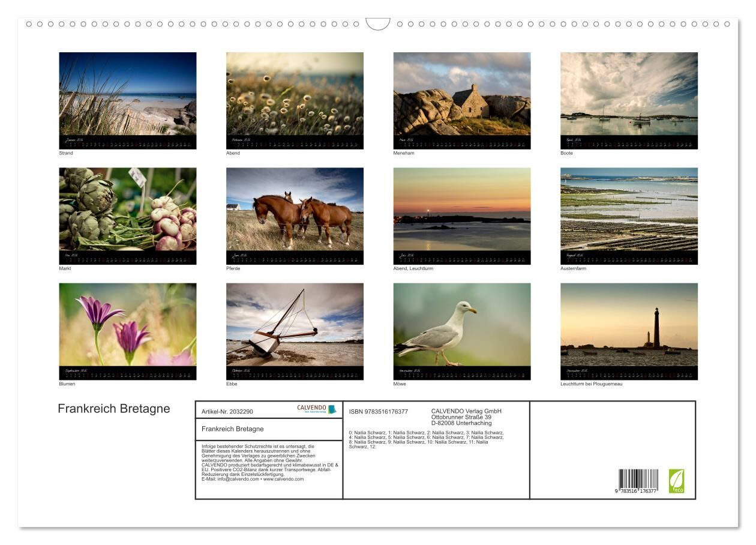
Task: Click the info@calvendo.com email line
Action: (x=253, y=479)
